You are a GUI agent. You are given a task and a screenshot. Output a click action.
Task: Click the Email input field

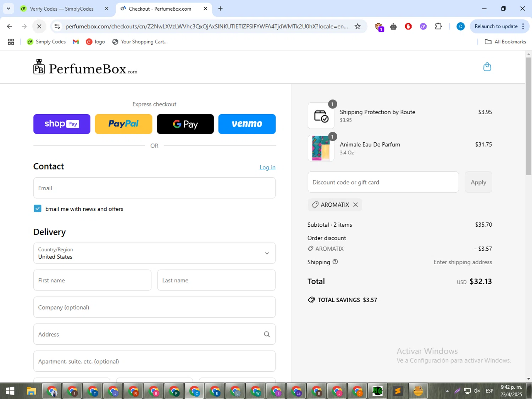coord(154,188)
